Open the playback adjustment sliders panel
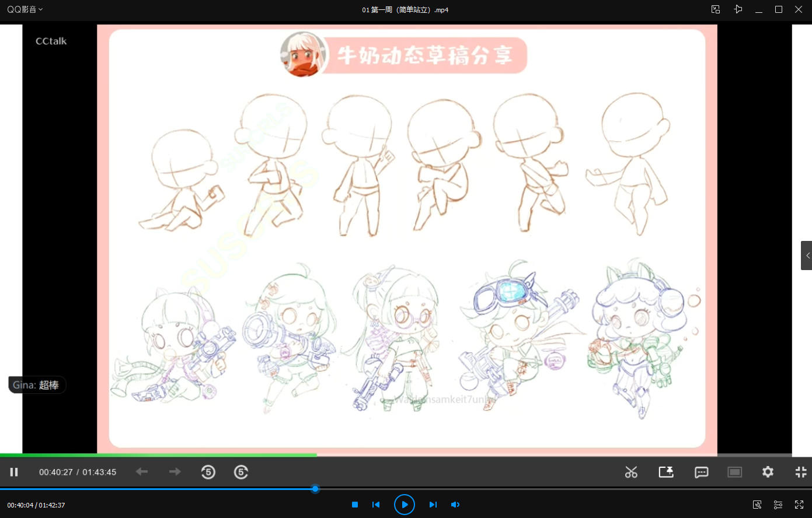The width and height of the screenshot is (812, 518). pos(778,505)
